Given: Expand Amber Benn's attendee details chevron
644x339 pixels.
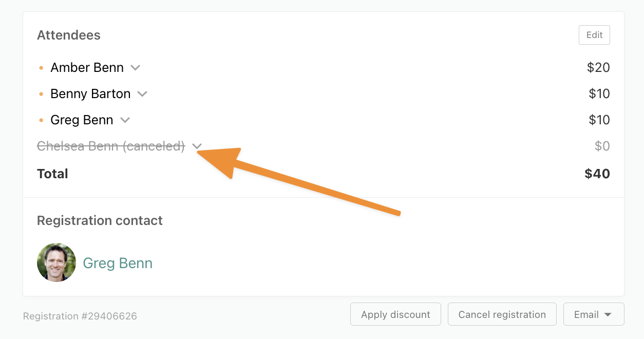Looking at the screenshot, I should (x=135, y=68).
